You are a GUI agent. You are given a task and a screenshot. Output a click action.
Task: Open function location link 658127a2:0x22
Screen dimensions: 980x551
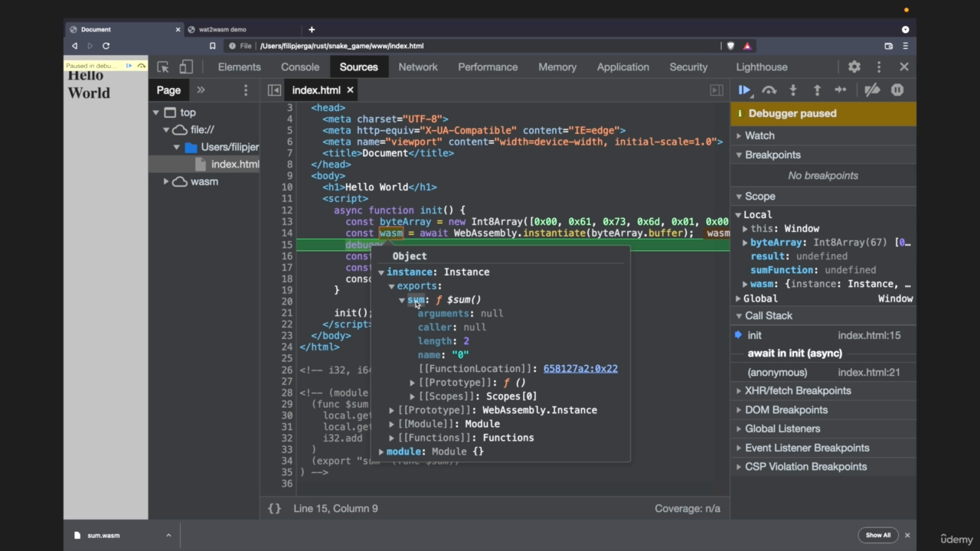[580, 369]
